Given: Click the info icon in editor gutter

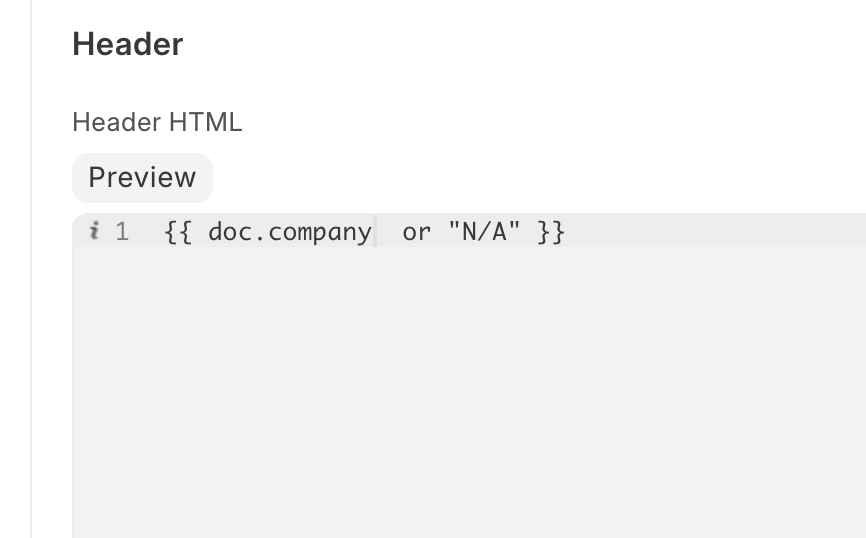Looking at the screenshot, I should point(94,232).
